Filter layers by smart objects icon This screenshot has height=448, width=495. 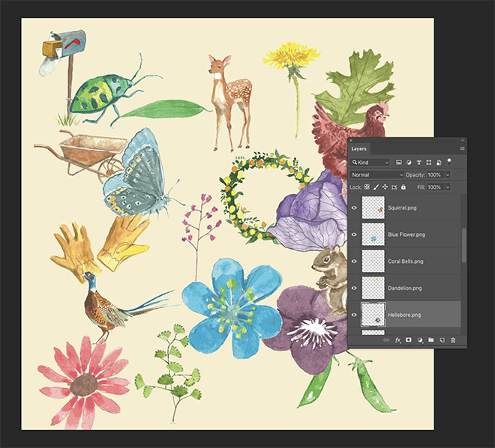[x=439, y=163]
